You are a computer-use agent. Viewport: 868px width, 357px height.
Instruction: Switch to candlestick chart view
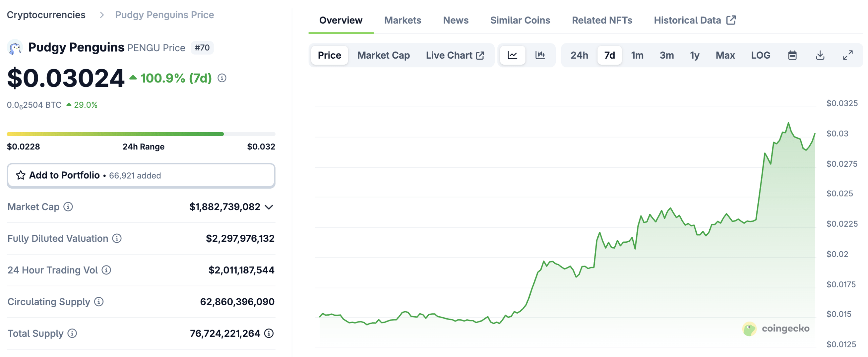click(x=540, y=55)
